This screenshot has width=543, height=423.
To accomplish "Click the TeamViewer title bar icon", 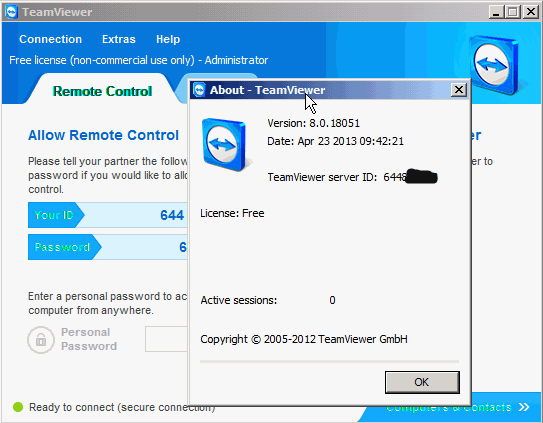I will (11, 12).
